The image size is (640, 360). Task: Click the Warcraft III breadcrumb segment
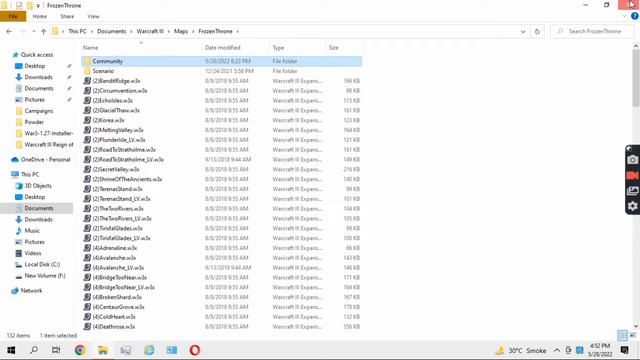coord(150,31)
